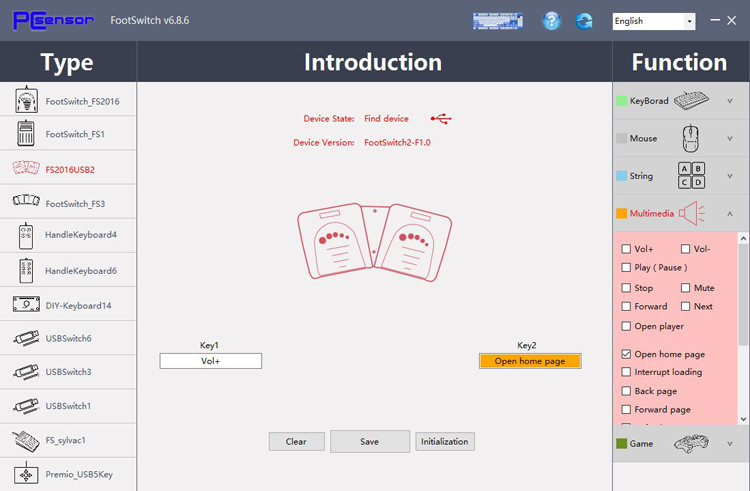Click the gamepad Game icon
Viewport: 750px width, 491px height.
[x=691, y=444]
